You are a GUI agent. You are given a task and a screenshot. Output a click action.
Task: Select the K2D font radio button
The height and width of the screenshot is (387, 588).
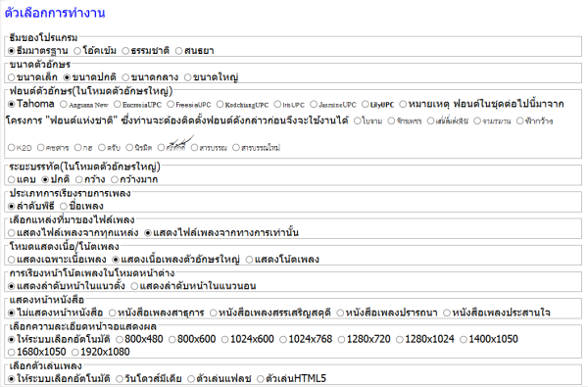coord(12,147)
